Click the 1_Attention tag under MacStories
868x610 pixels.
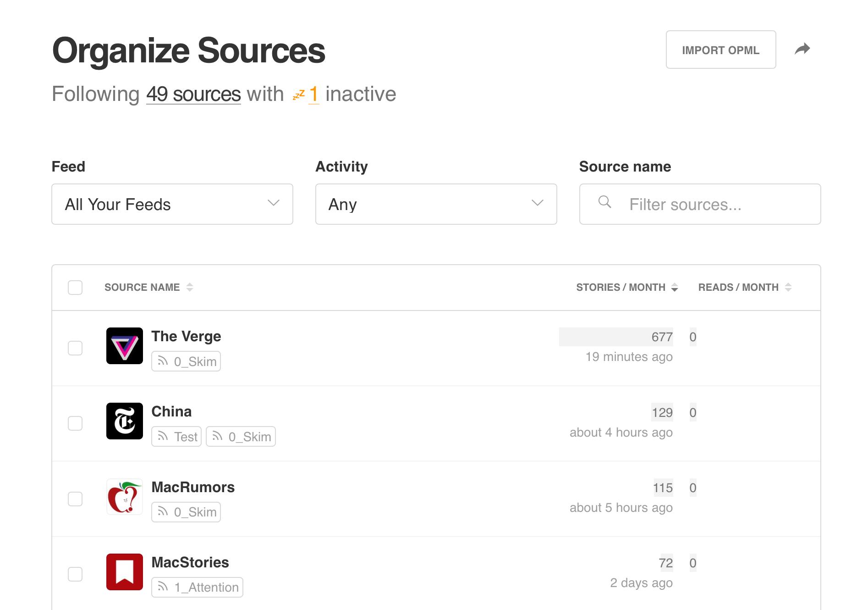(x=197, y=588)
